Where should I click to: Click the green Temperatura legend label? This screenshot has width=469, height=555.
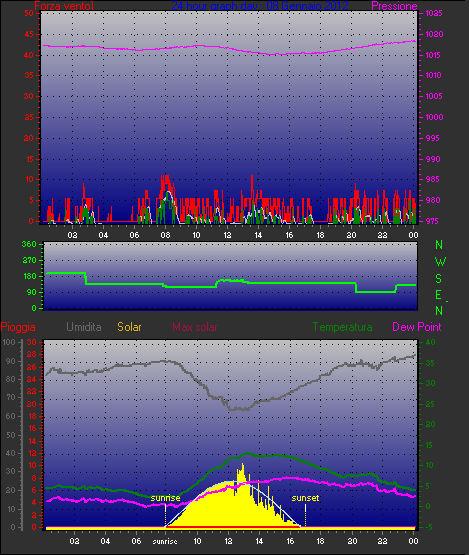(x=342, y=327)
